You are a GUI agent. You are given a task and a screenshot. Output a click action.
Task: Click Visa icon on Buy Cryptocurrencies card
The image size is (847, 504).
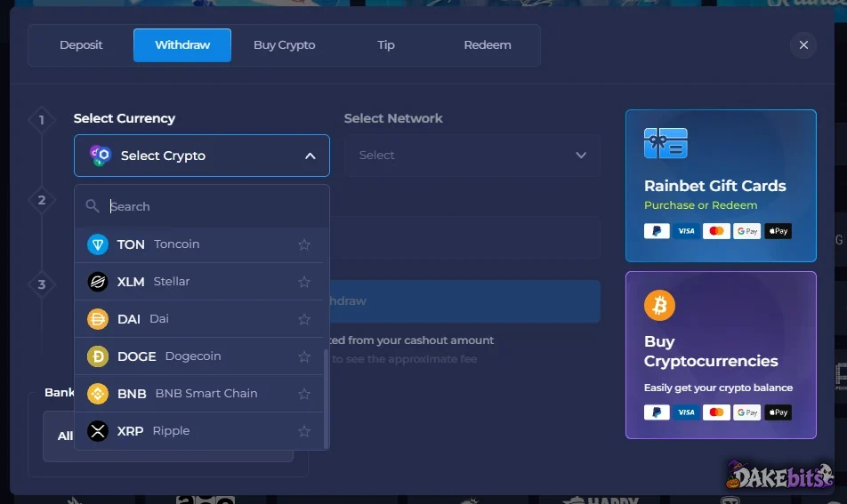687,412
